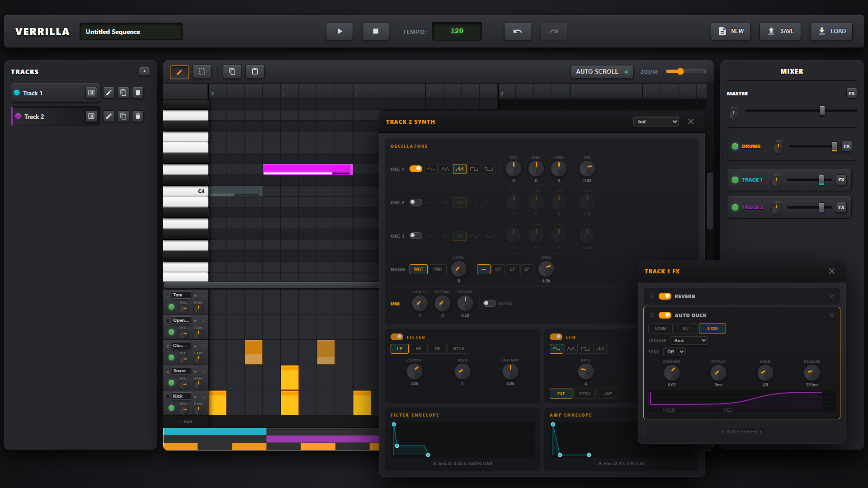Image resolution: width=868 pixels, height=488 pixels.
Task: Adjust the zoom slider handle
Action: click(x=680, y=71)
